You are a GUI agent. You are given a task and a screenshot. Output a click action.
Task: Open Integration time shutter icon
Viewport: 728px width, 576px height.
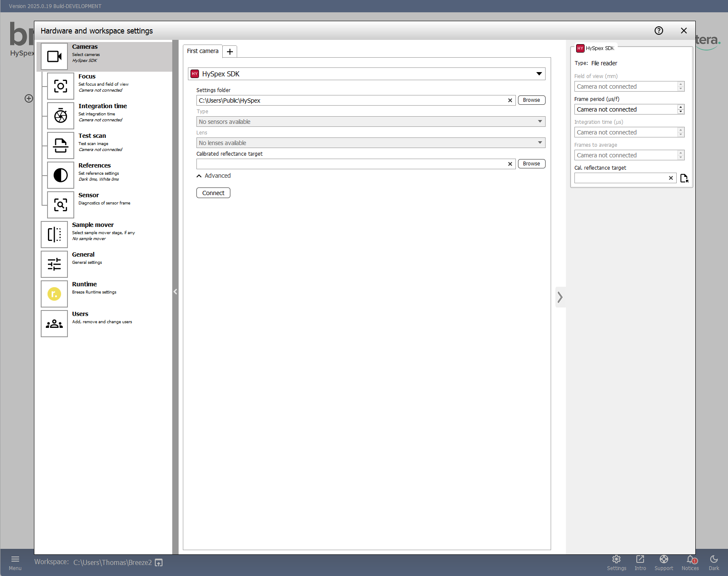point(60,116)
